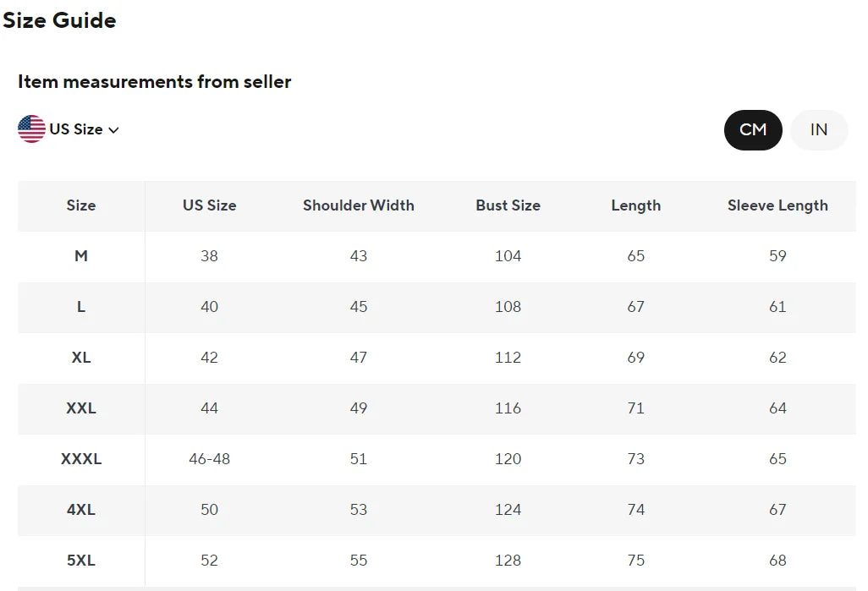This screenshot has width=868, height=591.
Task: Select the M size row label
Action: coord(81,256)
